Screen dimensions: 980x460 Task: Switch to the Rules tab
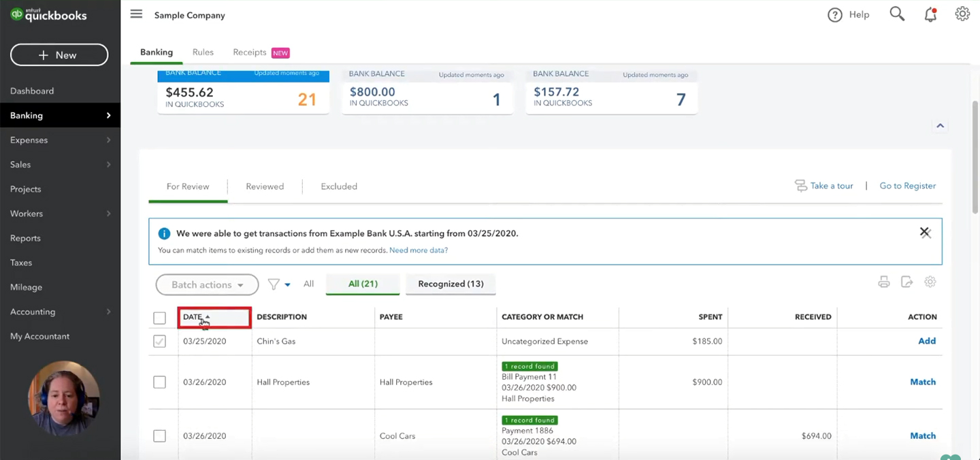point(203,52)
